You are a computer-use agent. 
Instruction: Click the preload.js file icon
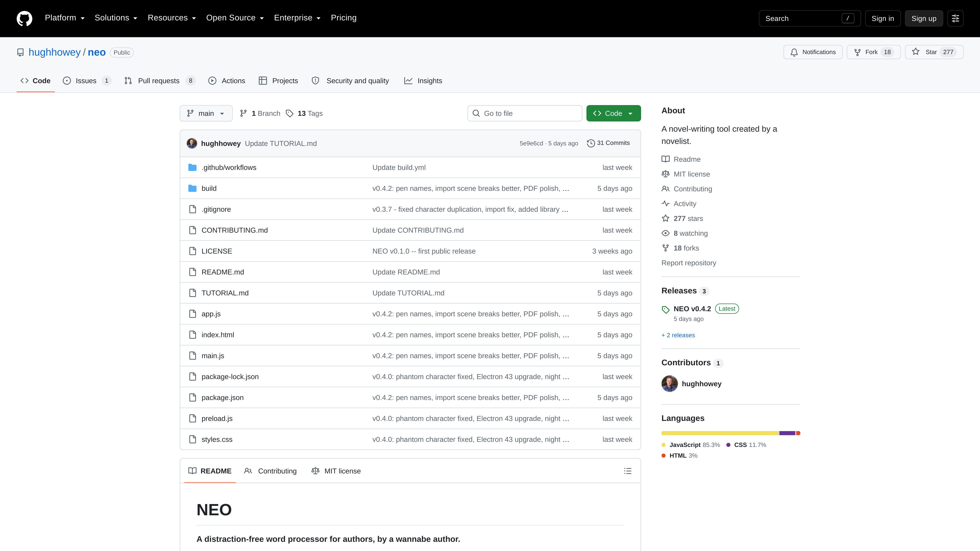pyautogui.click(x=192, y=418)
